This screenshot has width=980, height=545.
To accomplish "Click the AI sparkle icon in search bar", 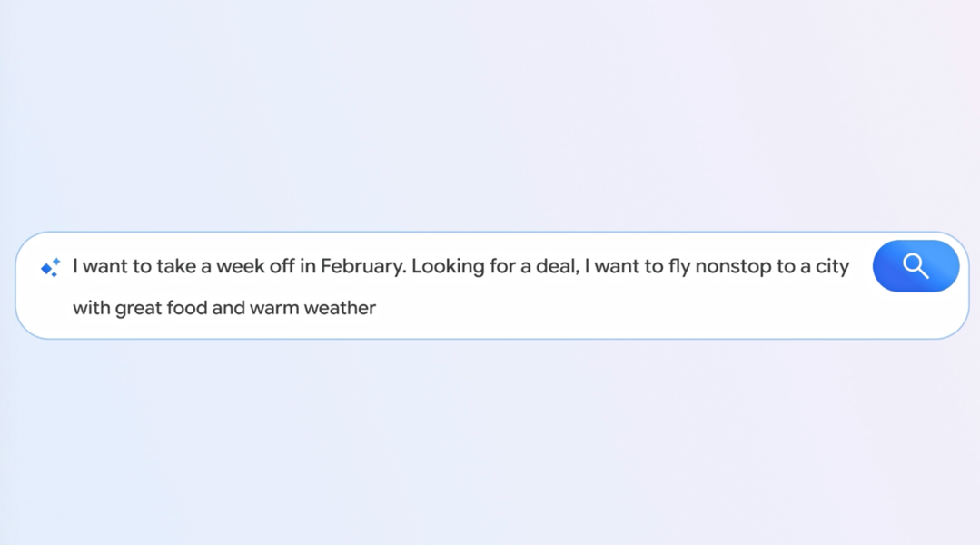I will pos(50,268).
